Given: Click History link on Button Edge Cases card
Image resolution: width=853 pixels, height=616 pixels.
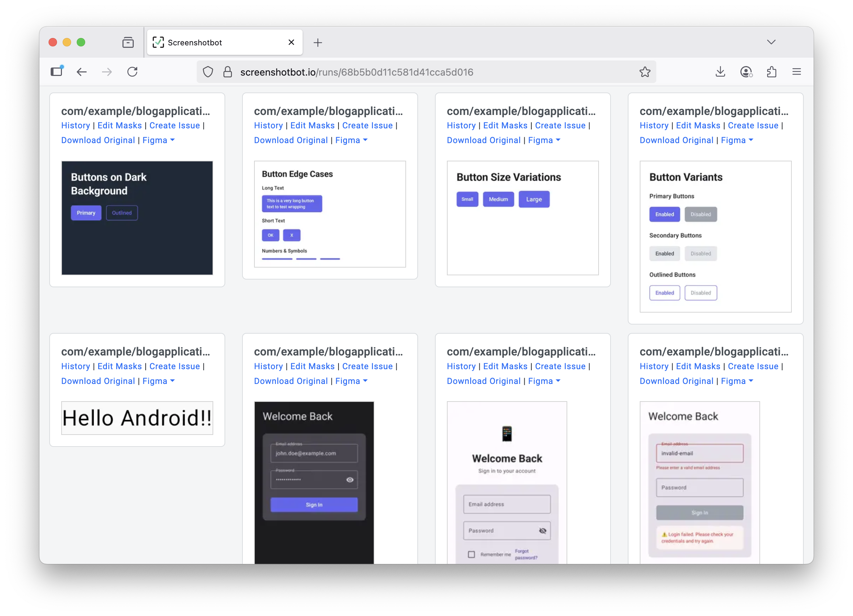Looking at the screenshot, I should (268, 126).
